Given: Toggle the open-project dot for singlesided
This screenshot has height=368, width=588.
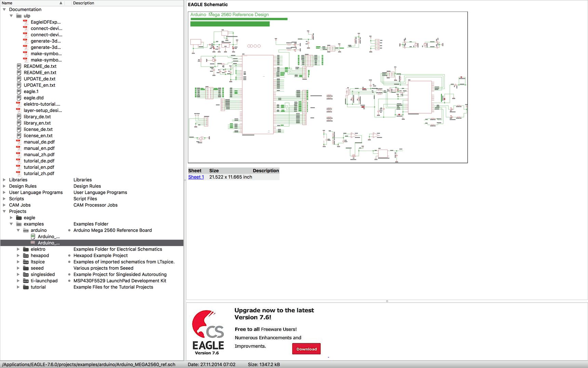Looking at the screenshot, I should coord(69,274).
